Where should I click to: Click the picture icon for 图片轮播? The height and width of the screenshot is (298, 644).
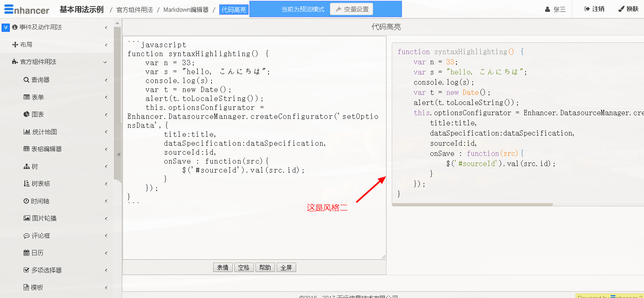coord(27,218)
